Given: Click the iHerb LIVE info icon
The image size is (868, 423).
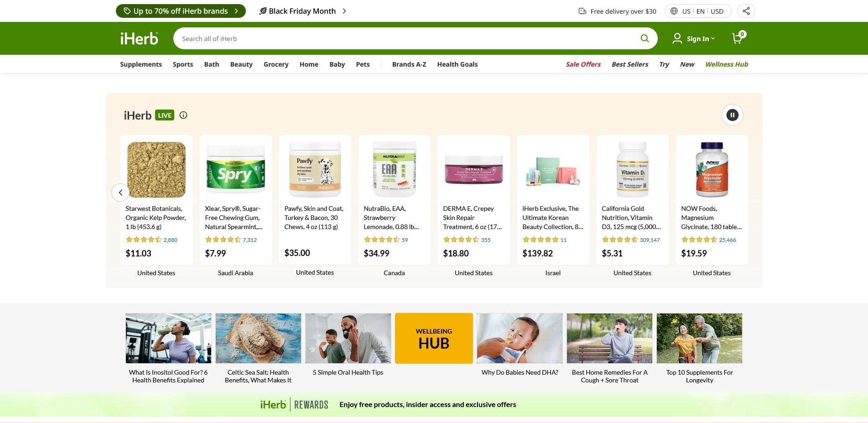Looking at the screenshot, I should pos(183,115).
